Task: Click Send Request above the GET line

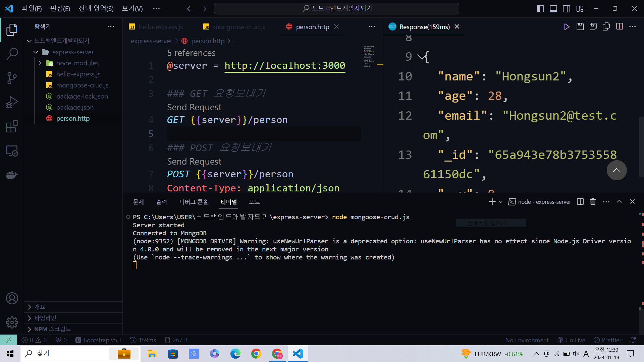Action: (194, 107)
